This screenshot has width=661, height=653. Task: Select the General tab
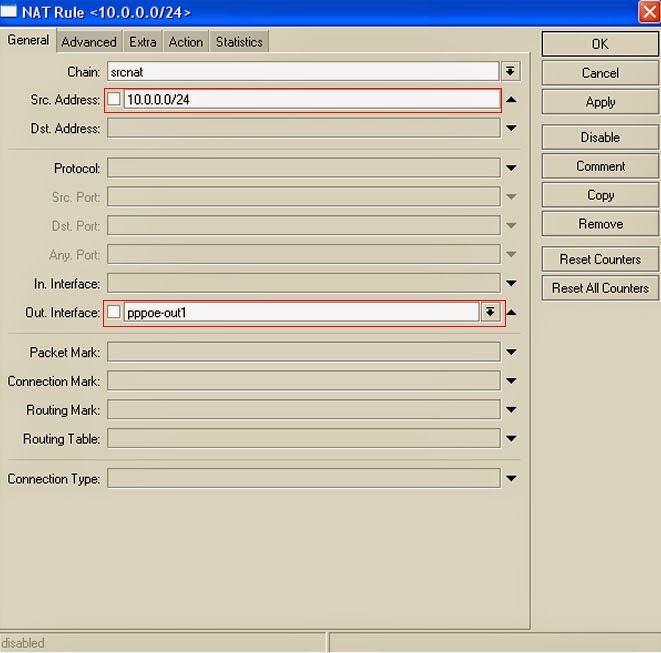(x=28, y=40)
